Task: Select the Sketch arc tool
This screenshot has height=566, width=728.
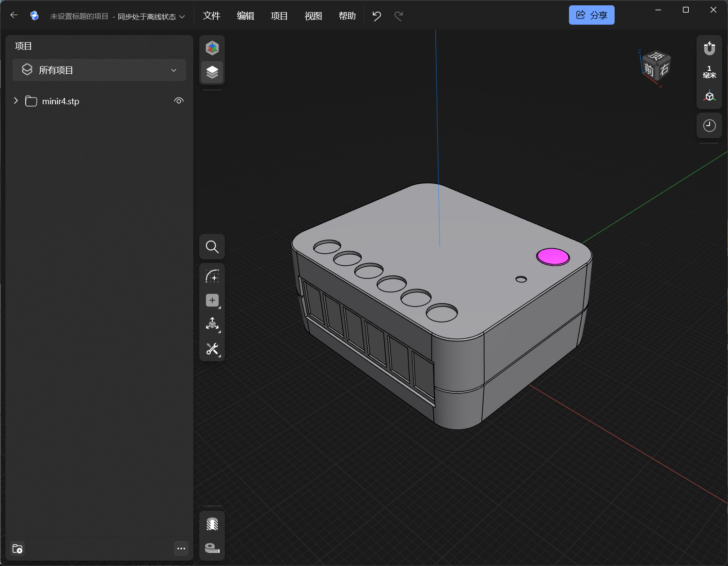Action: 212,276
